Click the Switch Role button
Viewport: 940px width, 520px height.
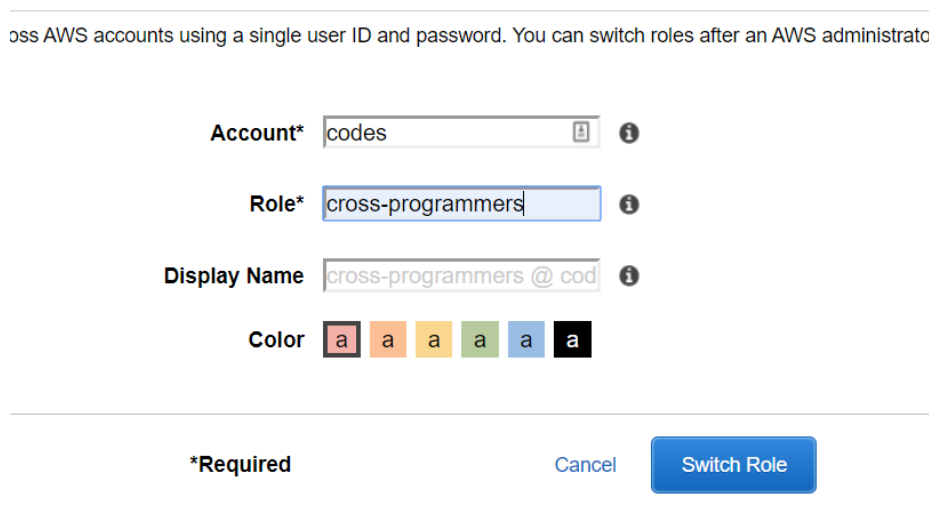click(734, 465)
